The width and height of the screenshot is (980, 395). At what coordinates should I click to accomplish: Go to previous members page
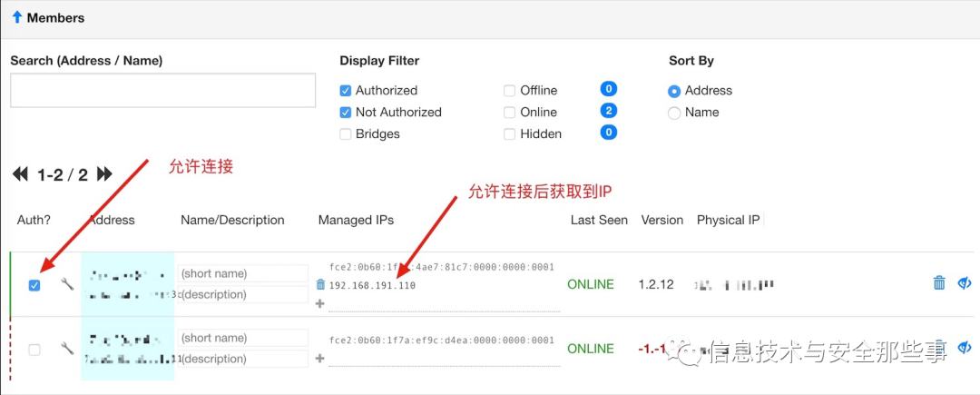tap(21, 173)
